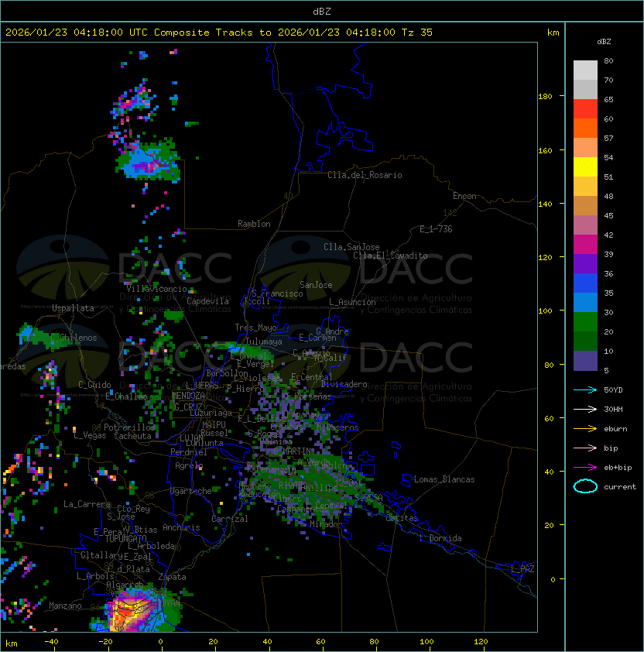Click the 'Anchoris' place label
Viewport: 644px width, 652px height.
(181, 527)
